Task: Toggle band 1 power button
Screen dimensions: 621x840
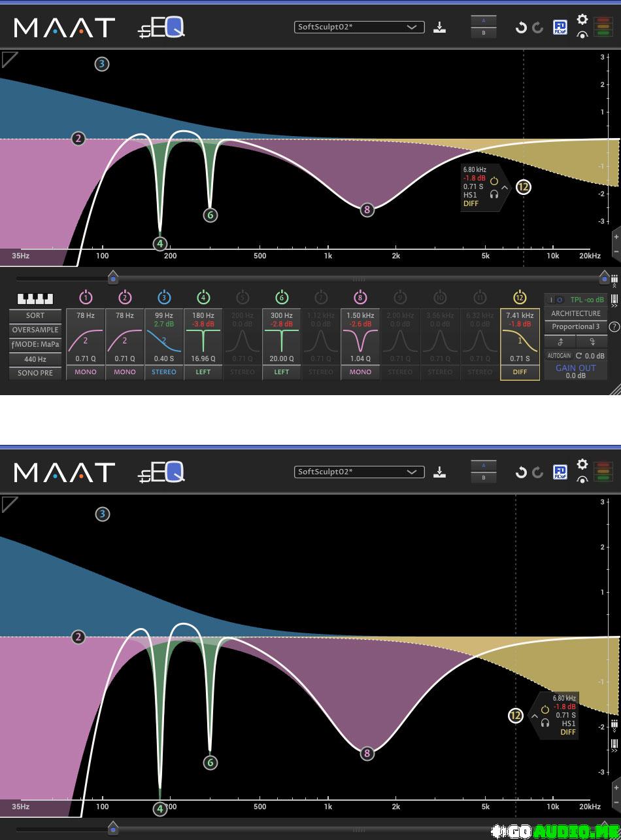Action: click(86, 298)
